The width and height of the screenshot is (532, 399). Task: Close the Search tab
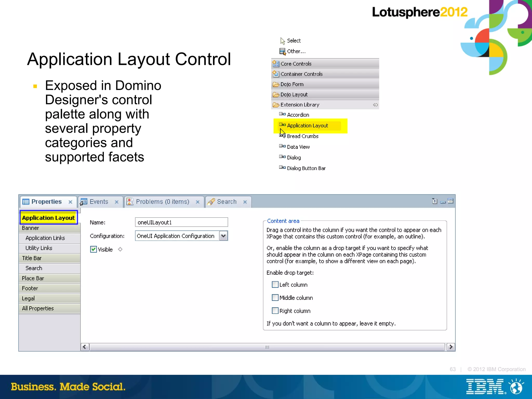click(245, 202)
